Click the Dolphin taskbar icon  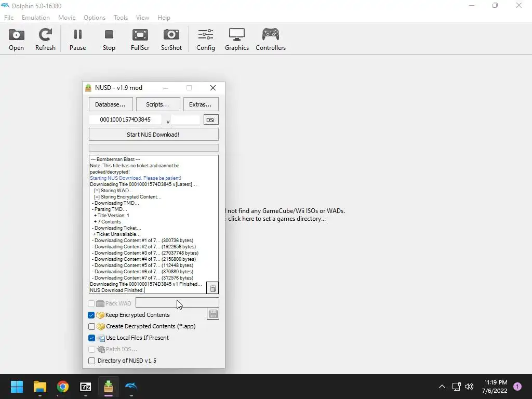tap(131, 387)
